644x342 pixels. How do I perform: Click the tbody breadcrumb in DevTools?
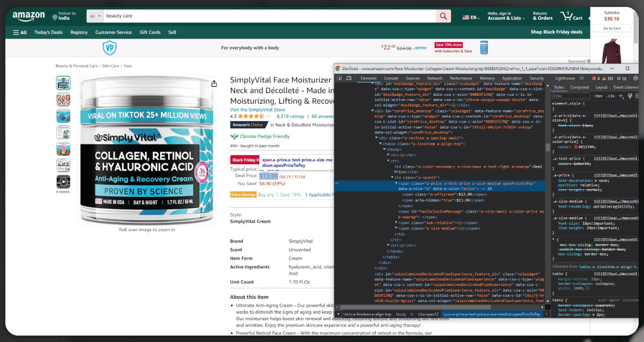pyautogui.click(x=401, y=314)
